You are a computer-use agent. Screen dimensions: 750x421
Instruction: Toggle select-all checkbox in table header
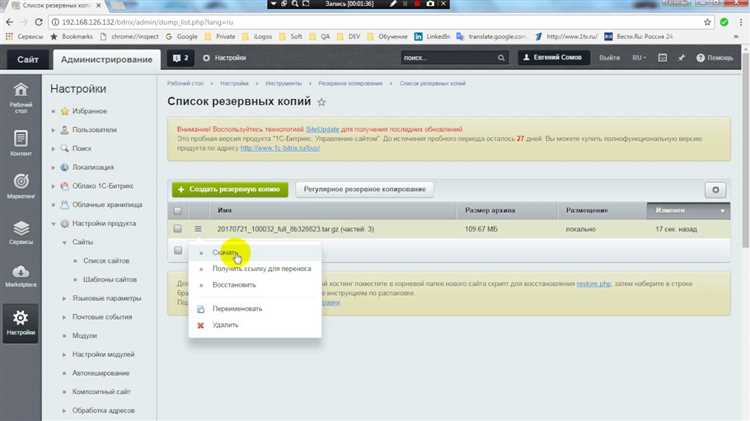[177, 210]
